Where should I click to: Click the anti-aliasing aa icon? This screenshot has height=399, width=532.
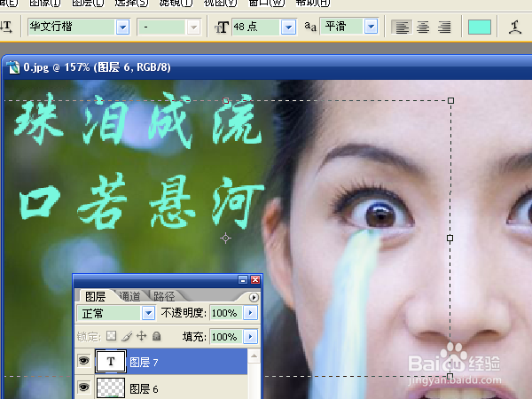click(x=310, y=27)
